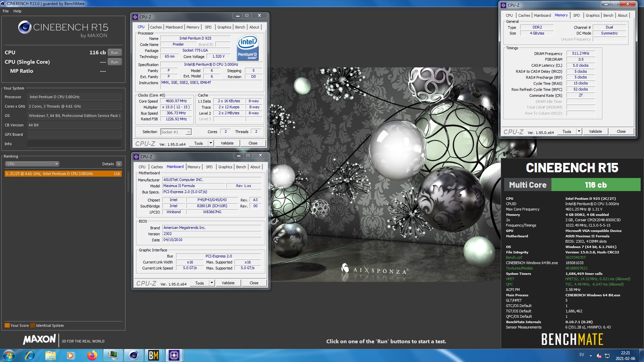The image size is (644, 362).
Task: Click Tools button in Memory window
Action: [x=567, y=131]
